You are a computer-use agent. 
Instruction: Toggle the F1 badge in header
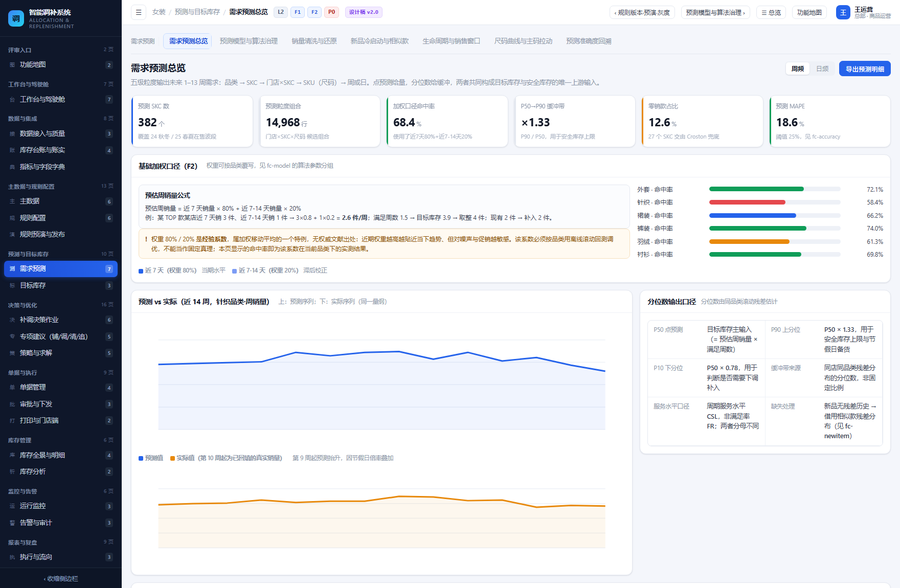[x=298, y=12]
